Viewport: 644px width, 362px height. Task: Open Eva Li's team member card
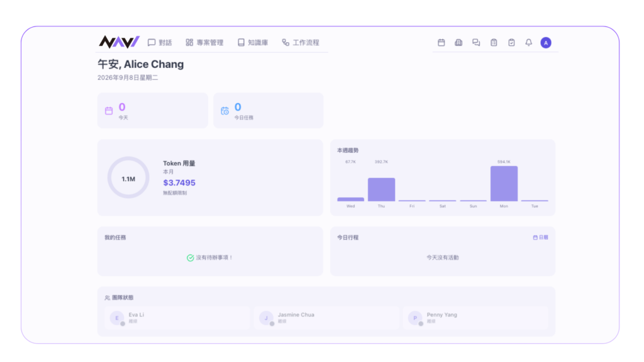tap(177, 317)
